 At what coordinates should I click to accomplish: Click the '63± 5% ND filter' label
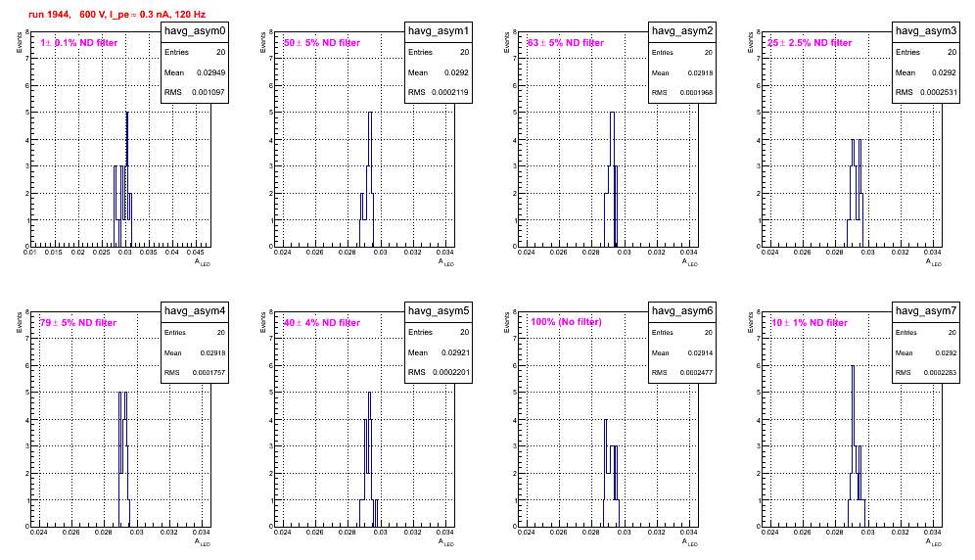[566, 43]
